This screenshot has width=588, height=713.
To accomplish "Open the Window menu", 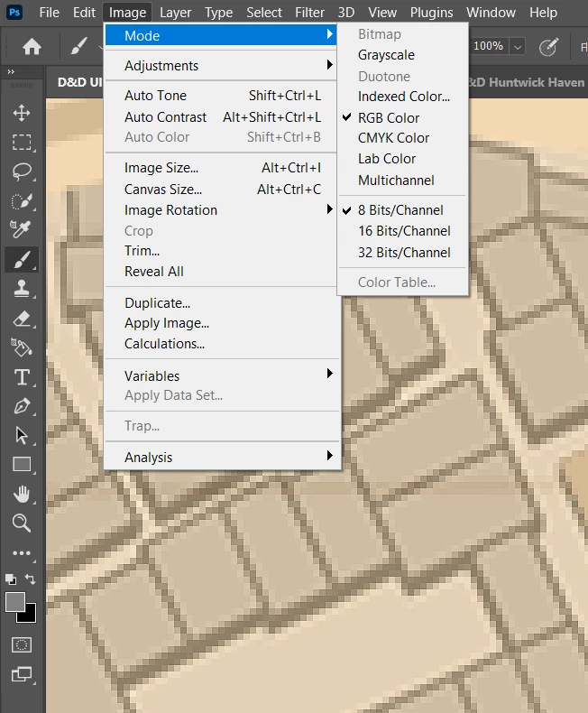I will point(491,13).
